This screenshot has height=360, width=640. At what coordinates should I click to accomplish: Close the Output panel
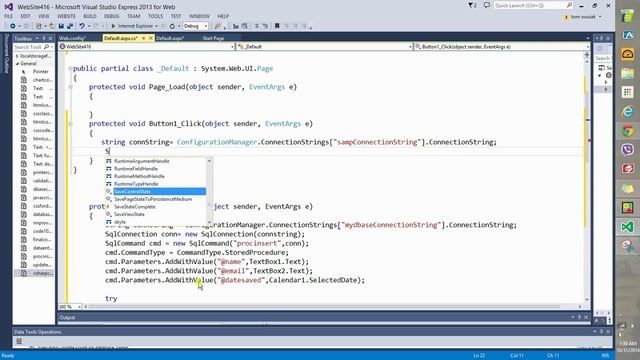pyautogui.click(x=586, y=317)
